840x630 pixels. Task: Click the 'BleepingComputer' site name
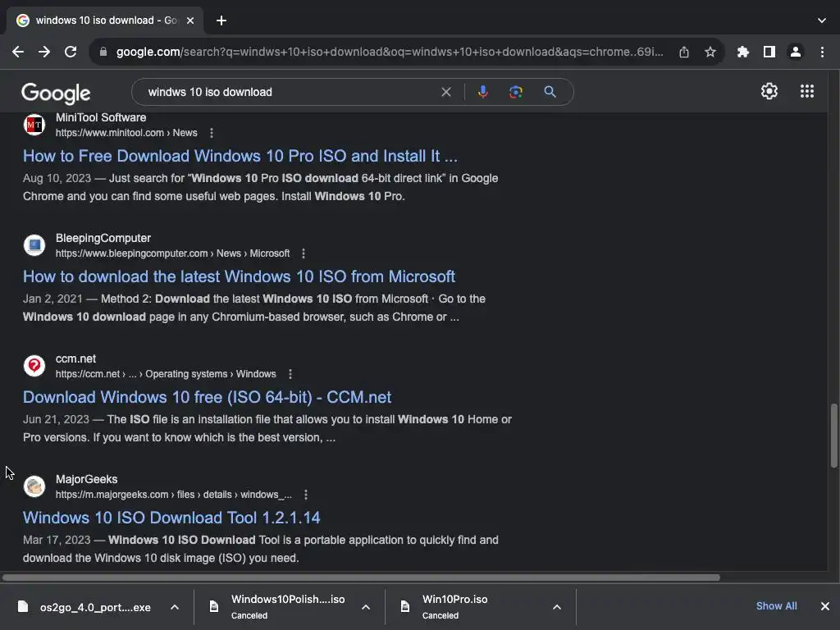click(x=103, y=238)
